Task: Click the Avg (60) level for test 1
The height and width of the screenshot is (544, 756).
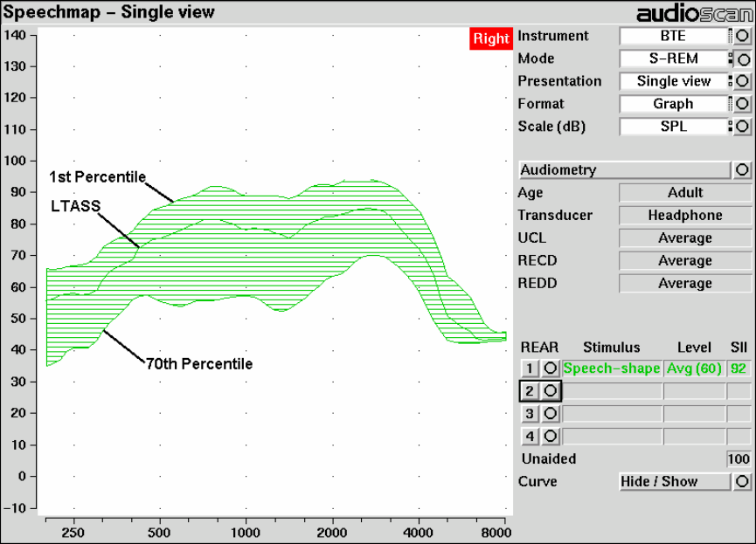Action: point(694,368)
